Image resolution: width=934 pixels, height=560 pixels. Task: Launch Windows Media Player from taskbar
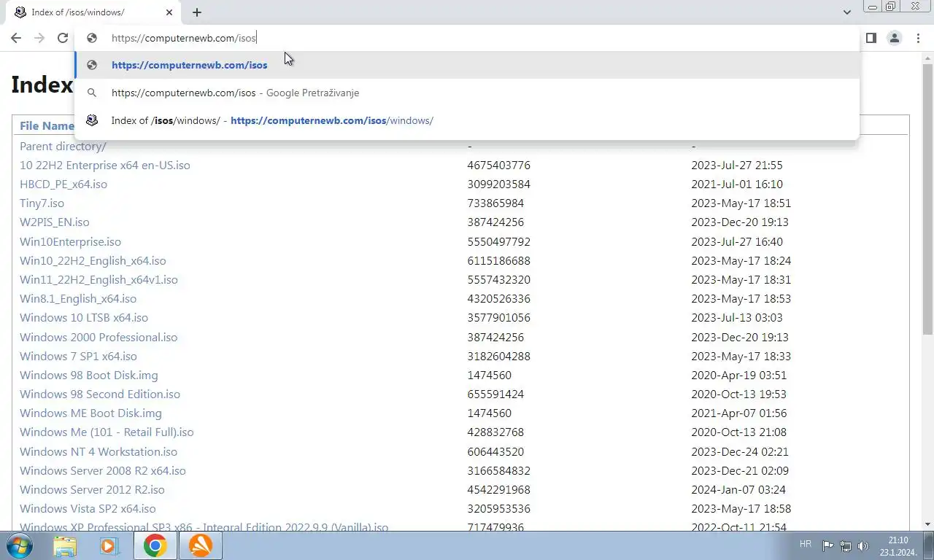pos(109,545)
